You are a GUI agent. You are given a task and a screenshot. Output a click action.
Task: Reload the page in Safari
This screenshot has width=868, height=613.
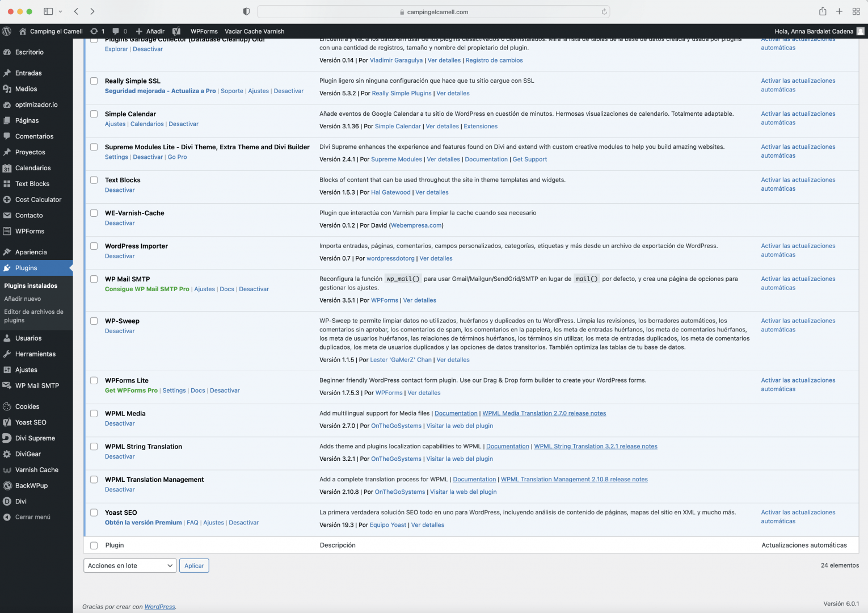click(604, 11)
